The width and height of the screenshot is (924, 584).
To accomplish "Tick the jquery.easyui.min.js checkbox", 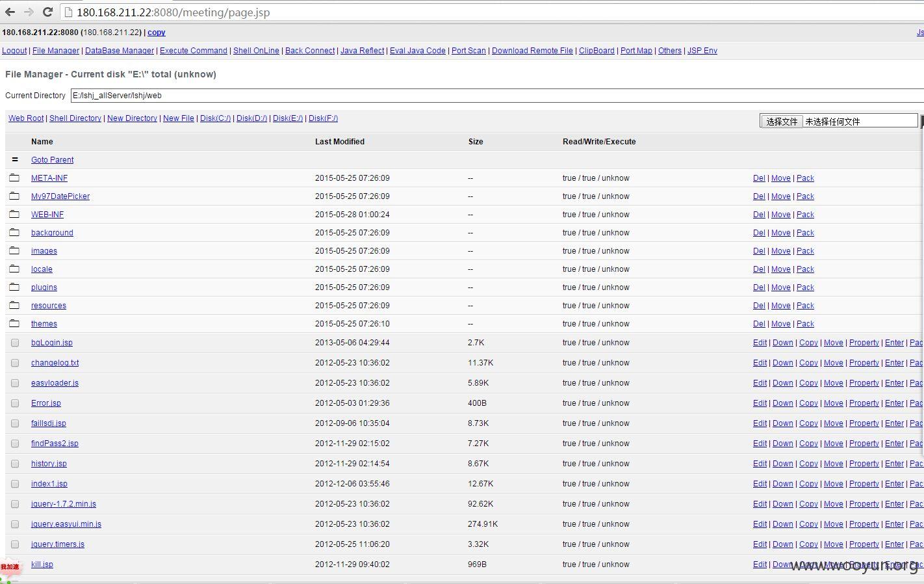I will pos(15,524).
